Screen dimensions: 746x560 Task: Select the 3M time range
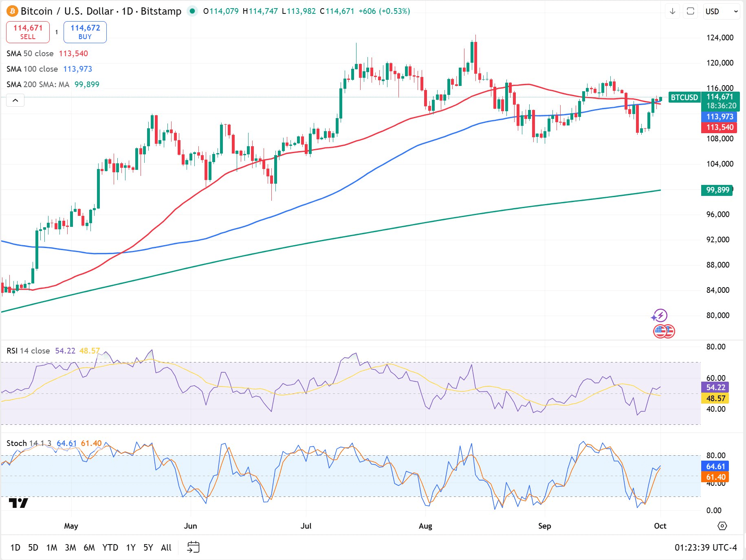click(70, 547)
